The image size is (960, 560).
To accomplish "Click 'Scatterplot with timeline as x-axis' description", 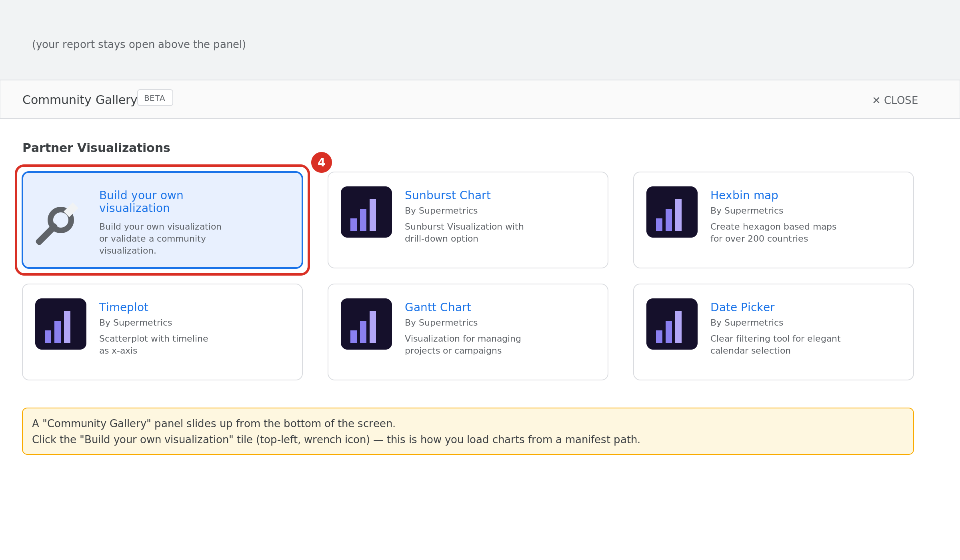I will [x=154, y=344].
